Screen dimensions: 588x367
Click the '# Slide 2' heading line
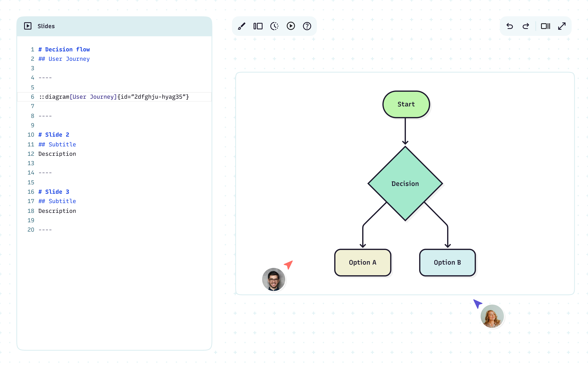(x=54, y=135)
